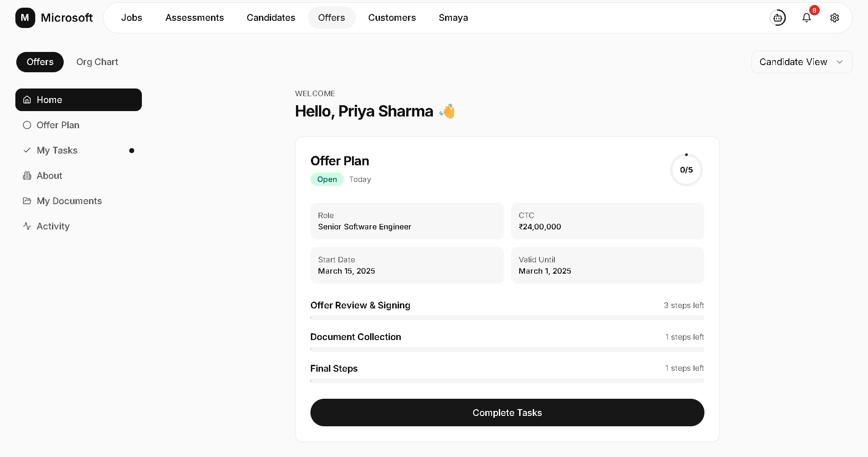The height and width of the screenshot is (457, 868).
Task: Select Home in the sidebar
Action: coord(79,100)
